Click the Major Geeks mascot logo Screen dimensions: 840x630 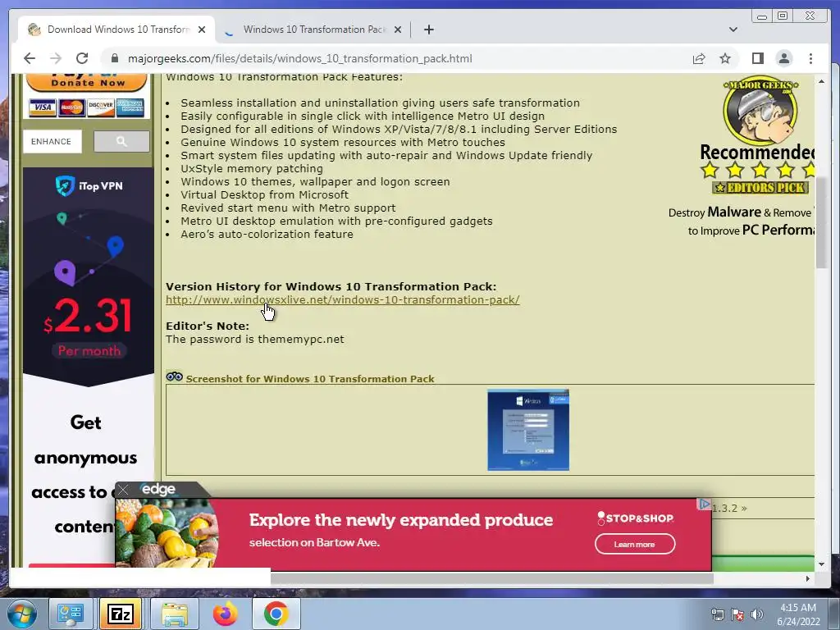click(x=760, y=111)
